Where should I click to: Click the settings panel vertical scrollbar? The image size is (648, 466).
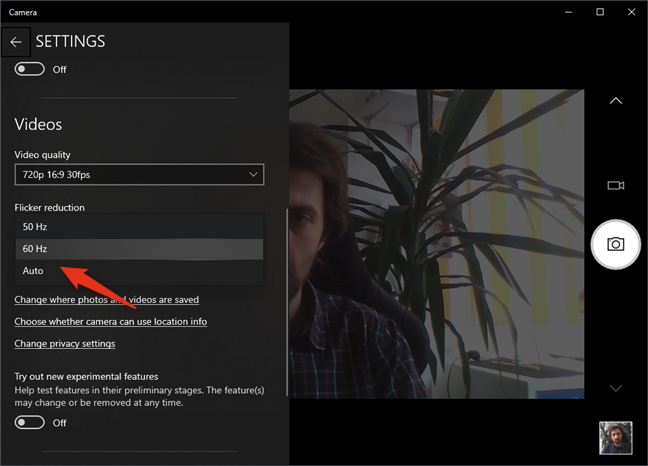click(x=287, y=302)
